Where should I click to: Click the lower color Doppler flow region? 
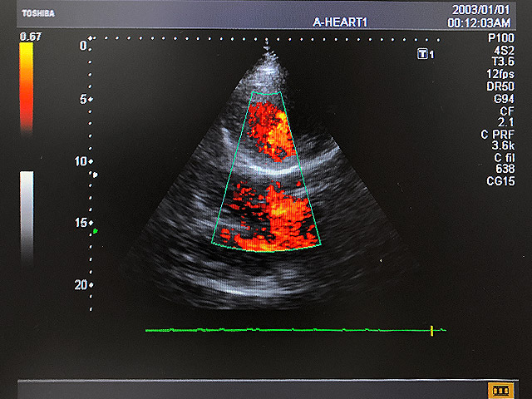pos(268,216)
